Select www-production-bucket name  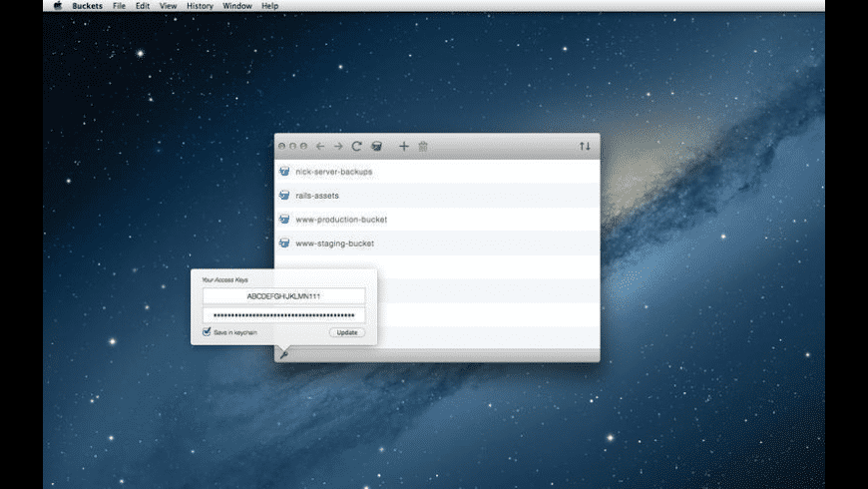tap(341, 220)
